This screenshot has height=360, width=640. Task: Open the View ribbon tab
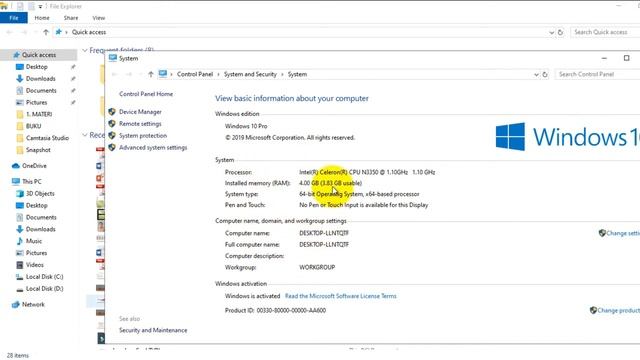[99, 18]
